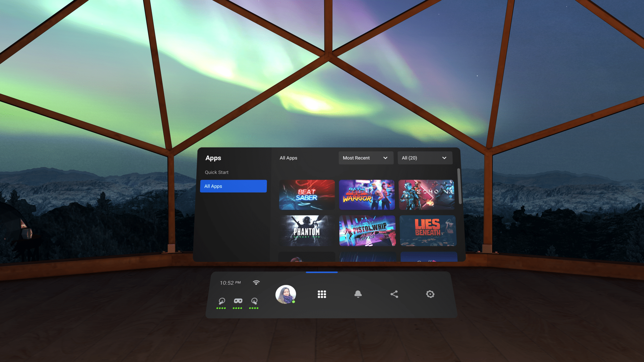Viewport: 644px width, 362px height.
Task: Select Quick Start section
Action: (217, 172)
